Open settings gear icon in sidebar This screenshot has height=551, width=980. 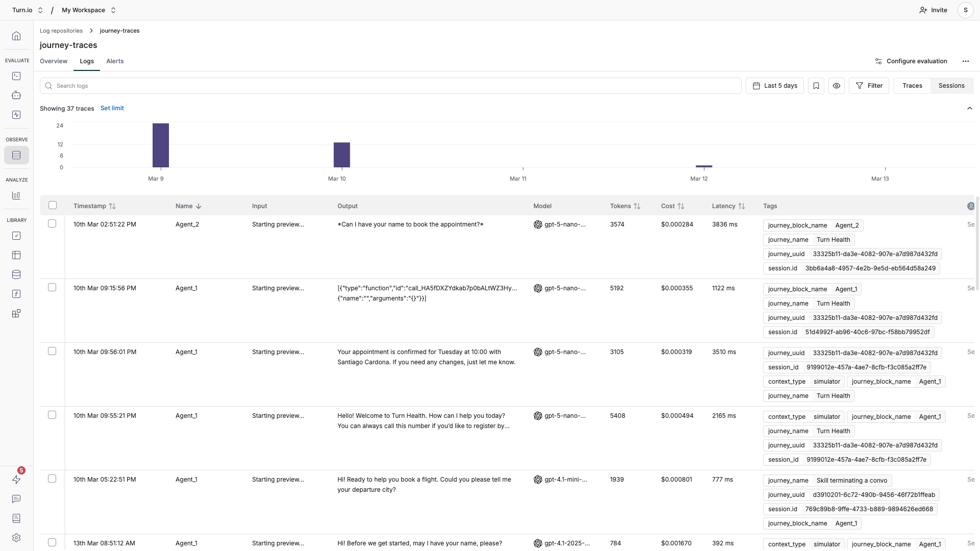[16, 538]
